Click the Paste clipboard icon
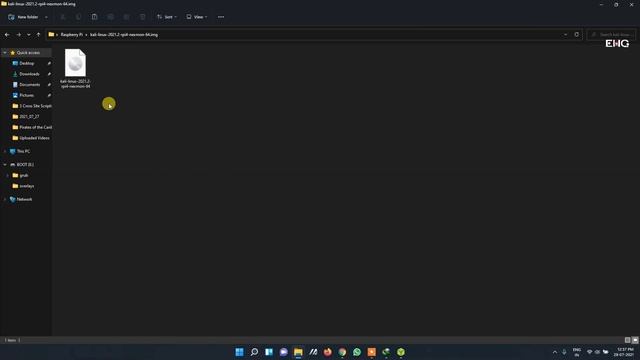This screenshot has width=640, height=360. [x=94, y=17]
